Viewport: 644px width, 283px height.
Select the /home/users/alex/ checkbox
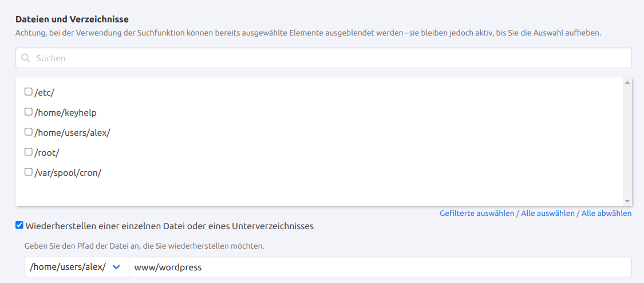coord(29,132)
